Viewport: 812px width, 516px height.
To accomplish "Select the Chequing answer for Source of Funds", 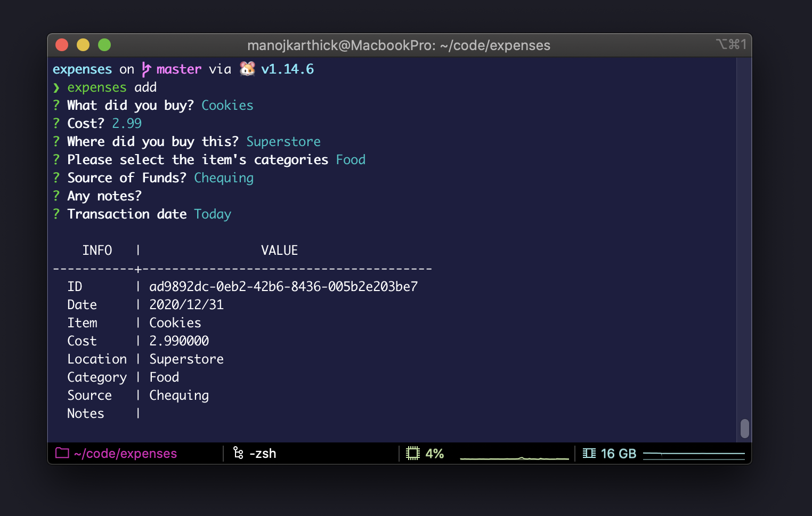I will 223,178.
